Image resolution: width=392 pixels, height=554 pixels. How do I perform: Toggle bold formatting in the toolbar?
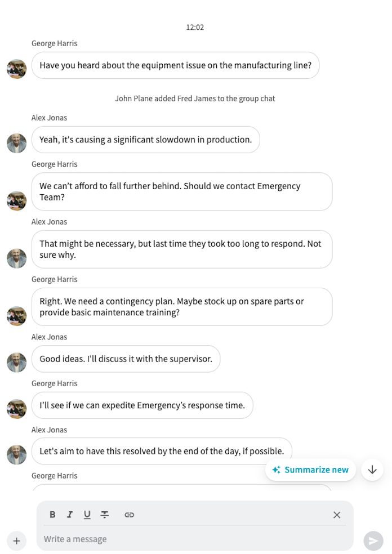52,514
